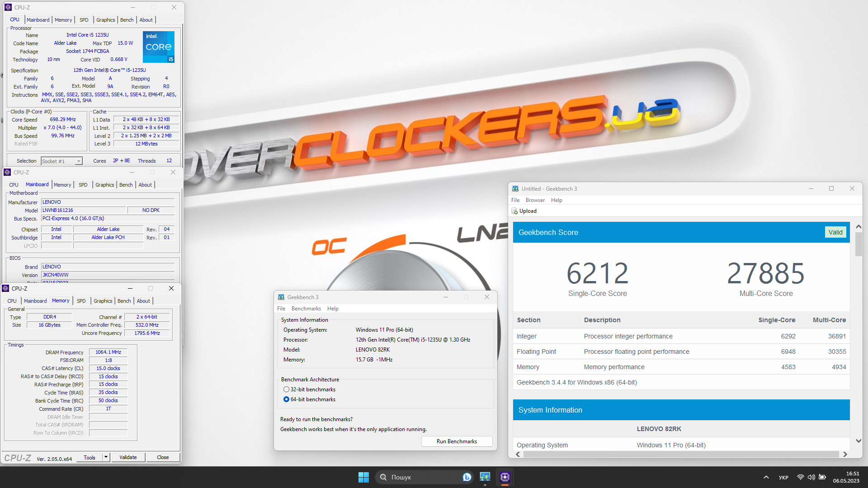Viewport: 868px width, 488px height.
Task: Open Help menu in the Geekbench results window
Action: pyautogui.click(x=557, y=200)
